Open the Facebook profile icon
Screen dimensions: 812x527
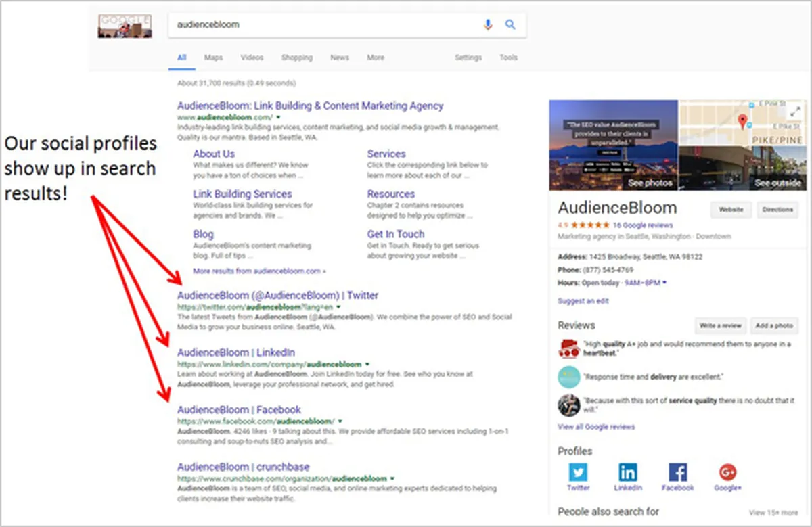(677, 472)
